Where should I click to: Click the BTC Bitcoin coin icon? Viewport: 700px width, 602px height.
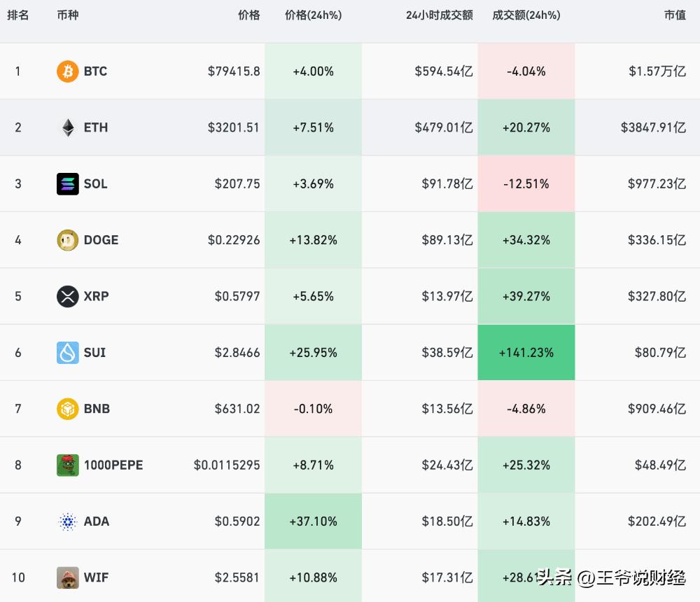[67, 71]
